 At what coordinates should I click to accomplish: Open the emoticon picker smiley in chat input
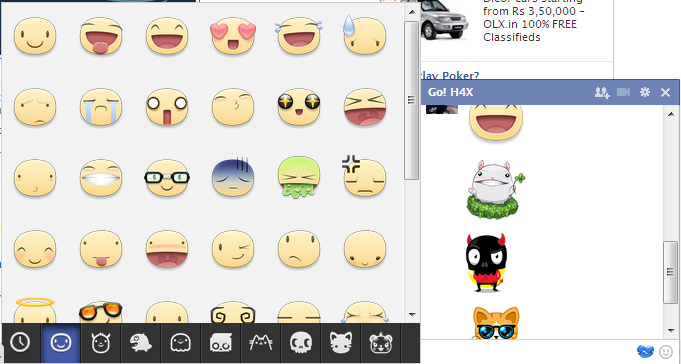pyautogui.click(x=665, y=351)
